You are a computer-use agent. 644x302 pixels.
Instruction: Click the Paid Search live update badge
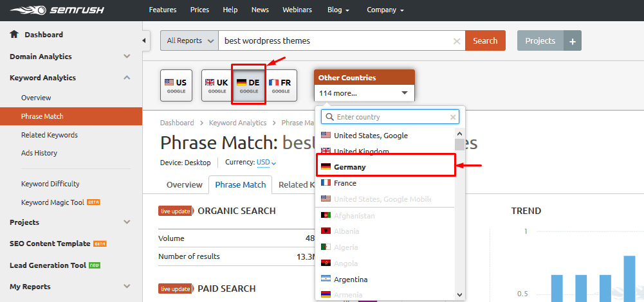coord(176,289)
